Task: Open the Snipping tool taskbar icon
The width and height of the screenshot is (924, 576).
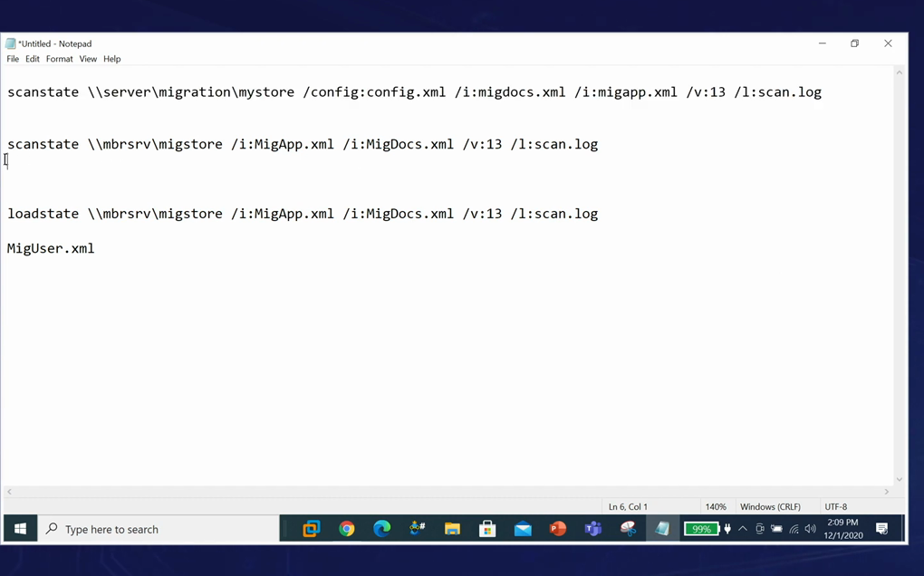Action: (x=628, y=529)
